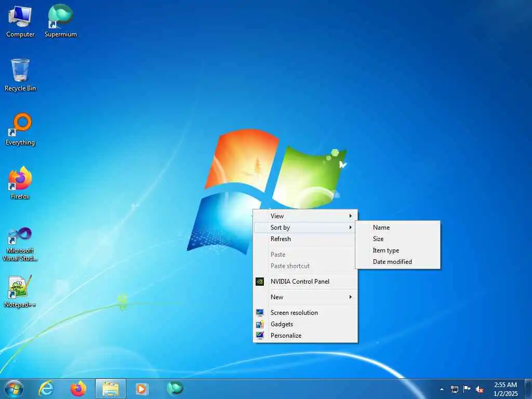Choose Refresh in the context menu

click(x=305, y=239)
